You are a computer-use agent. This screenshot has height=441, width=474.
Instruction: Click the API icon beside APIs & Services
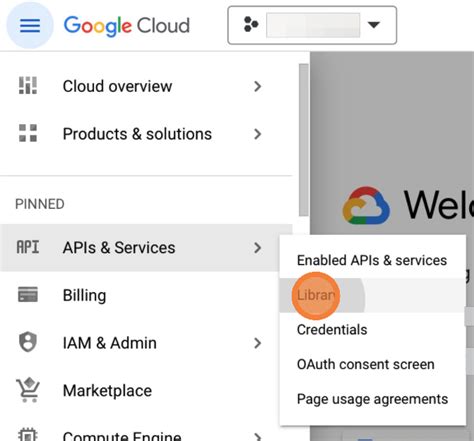[x=28, y=247]
